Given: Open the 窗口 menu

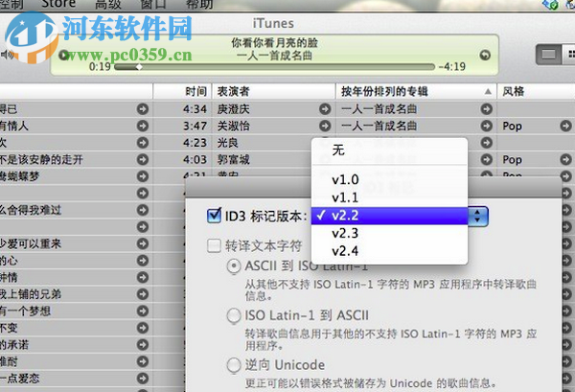Looking at the screenshot, I should (x=153, y=5).
